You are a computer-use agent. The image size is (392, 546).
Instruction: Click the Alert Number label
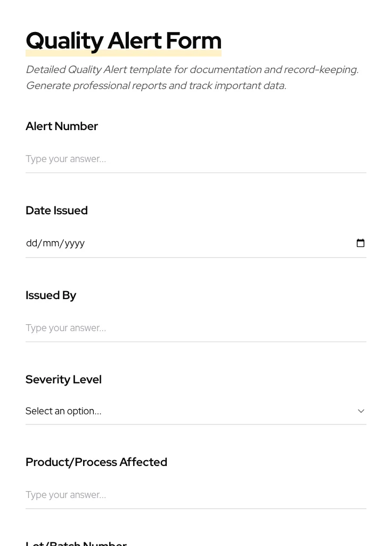(x=62, y=126)
